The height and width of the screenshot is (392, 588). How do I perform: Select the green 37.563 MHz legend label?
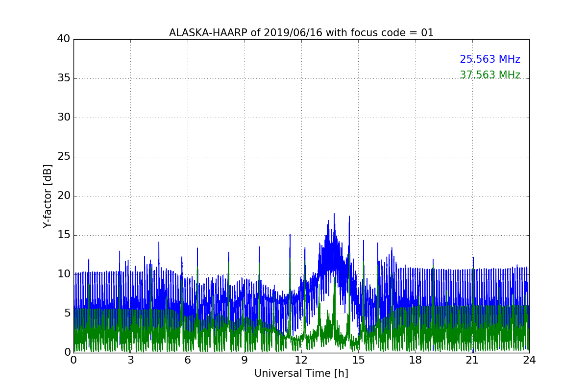490,75
